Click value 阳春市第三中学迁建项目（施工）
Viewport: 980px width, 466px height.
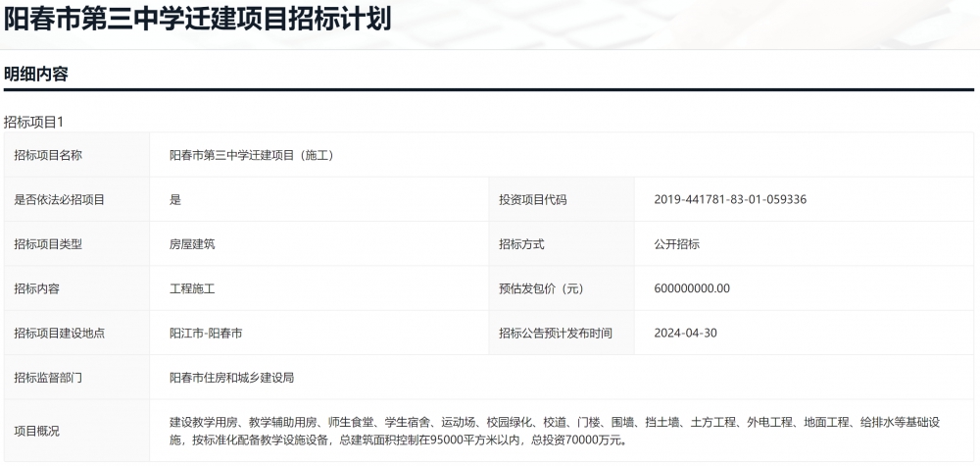pos(251,155)
